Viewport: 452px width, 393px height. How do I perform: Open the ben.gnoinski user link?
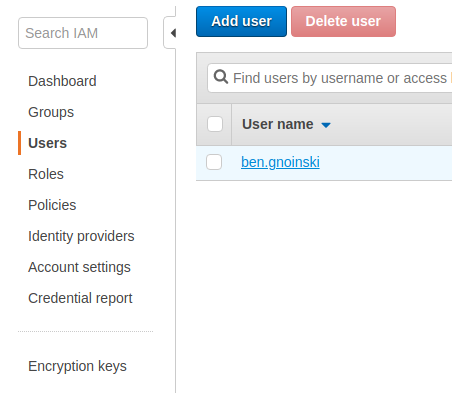(280, 162)
